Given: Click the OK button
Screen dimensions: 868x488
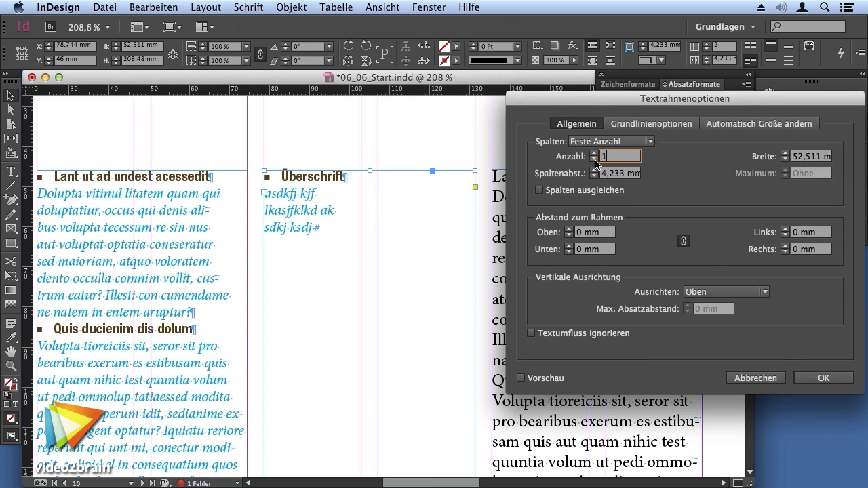Looking at the screenshot, I should click(x=823, y=378).
